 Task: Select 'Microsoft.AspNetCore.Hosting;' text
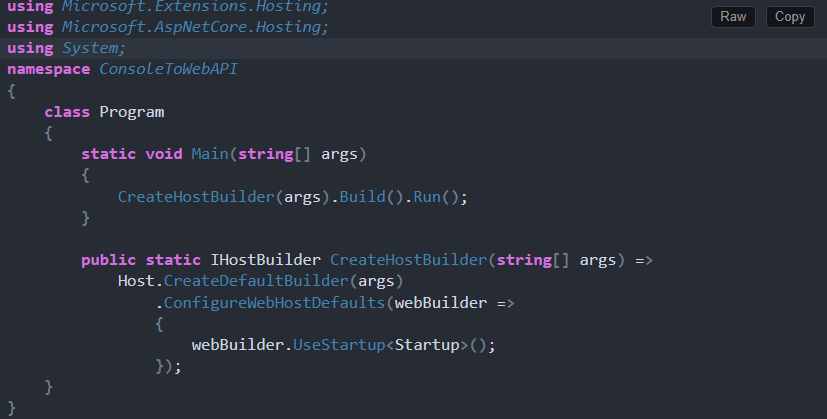[195, 27]
